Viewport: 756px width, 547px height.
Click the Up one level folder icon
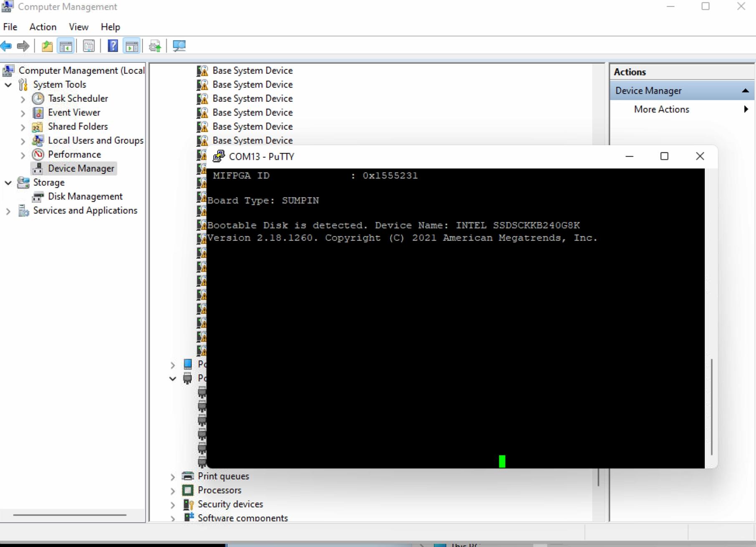(x=47, y=46)
